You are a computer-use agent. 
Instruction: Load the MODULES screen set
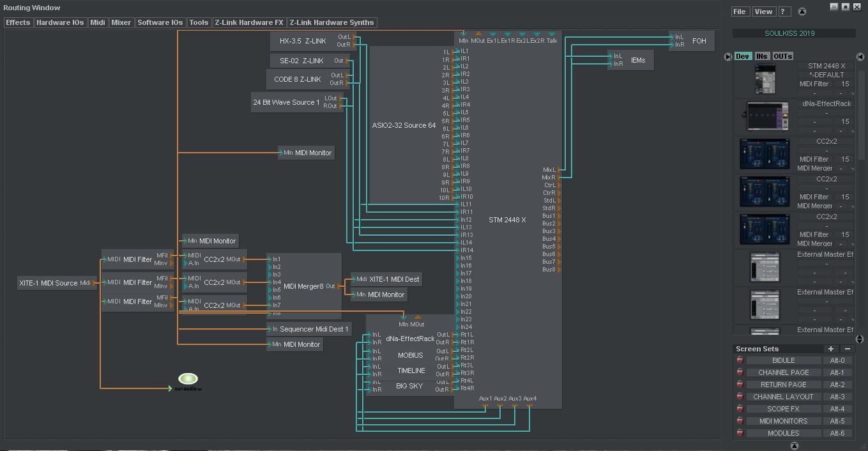pos(784,433)
